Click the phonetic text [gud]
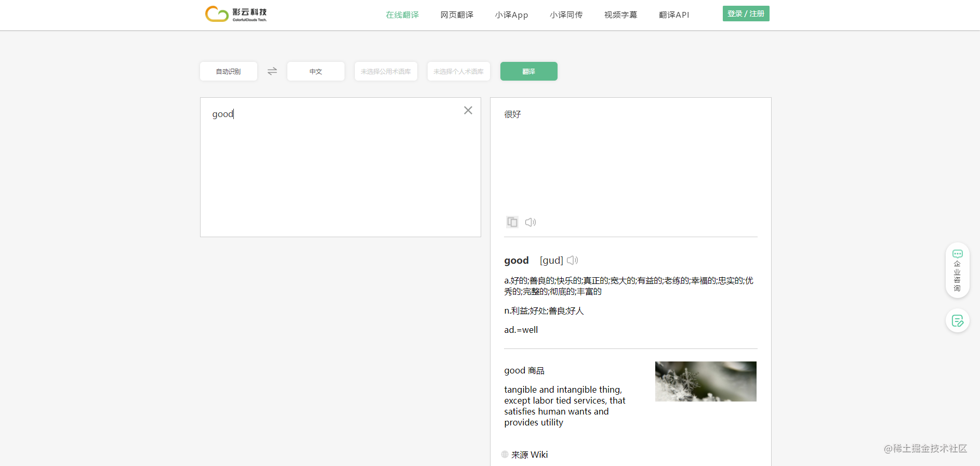This screenshot has width=980, height=466. click(551, 261)
